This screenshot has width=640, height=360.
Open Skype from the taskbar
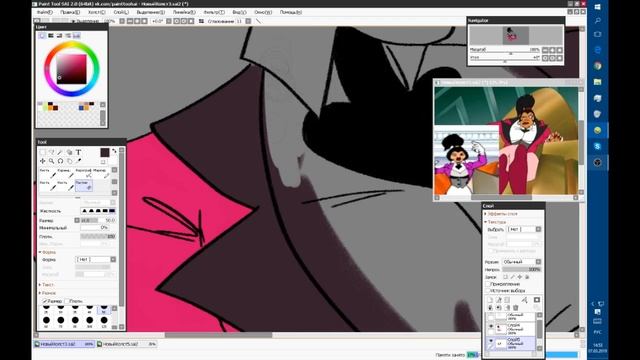[598, 146]
